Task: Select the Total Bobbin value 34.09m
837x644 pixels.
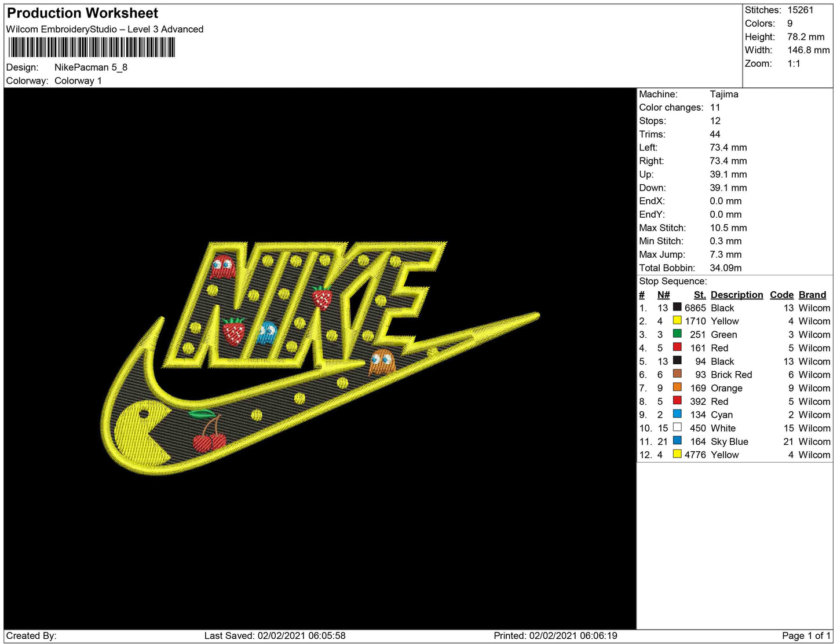Action: click(x=726, y=268)
